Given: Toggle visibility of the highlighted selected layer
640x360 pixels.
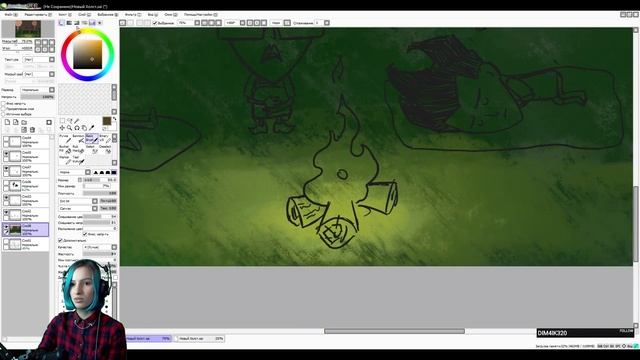Looking at the screenshot, I should [x=6, y=227].
